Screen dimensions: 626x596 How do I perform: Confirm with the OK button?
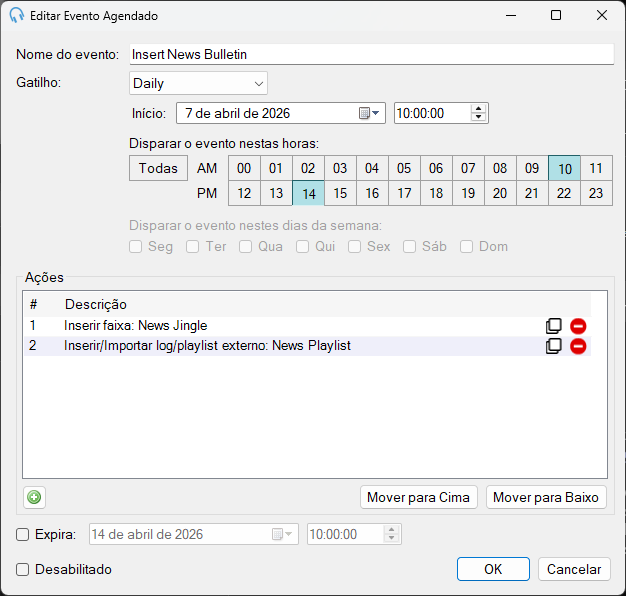coord(493,569)
